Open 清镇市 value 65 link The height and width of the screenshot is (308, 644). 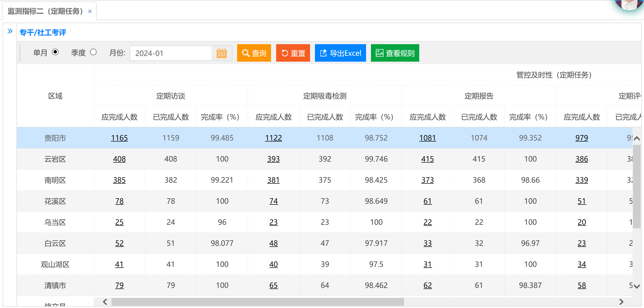274,285
